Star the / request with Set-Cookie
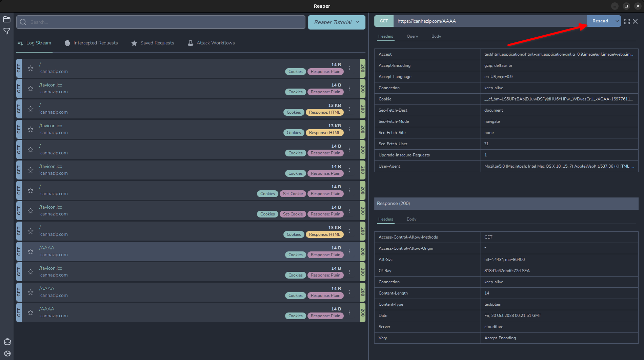This screenshot has width=644, height=360. [31, 190]
